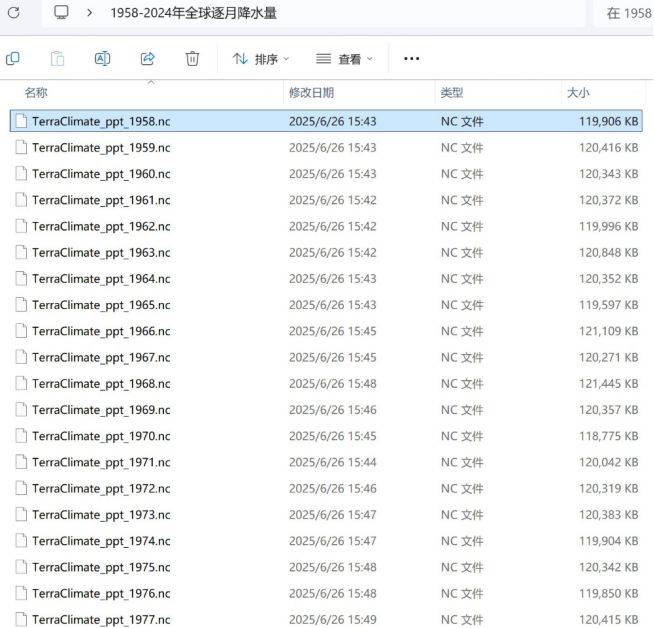The image size is (654, 628).
Task: Open the See more three-dots menu
Action: coord(412,59)
